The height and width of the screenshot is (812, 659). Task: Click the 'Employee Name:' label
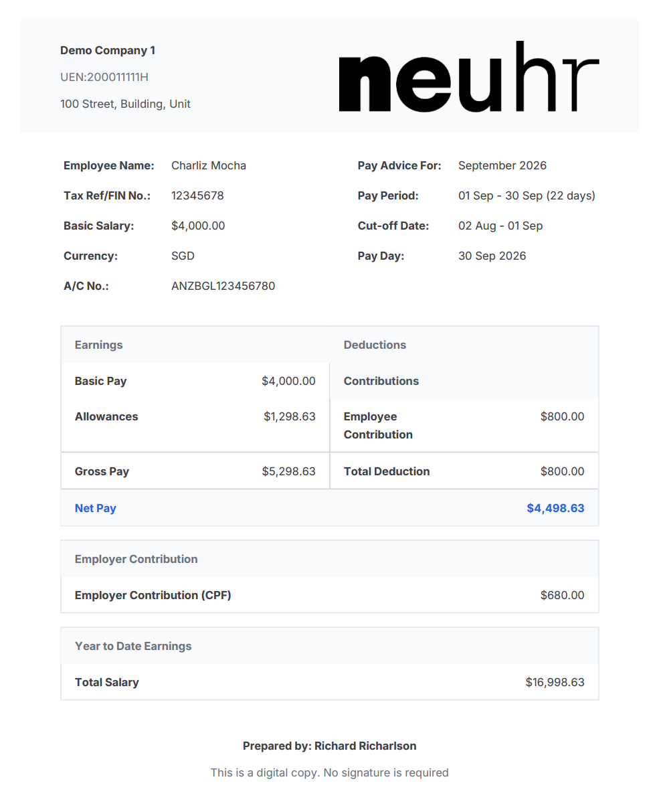pyautogui.click(x=109, y=165)
